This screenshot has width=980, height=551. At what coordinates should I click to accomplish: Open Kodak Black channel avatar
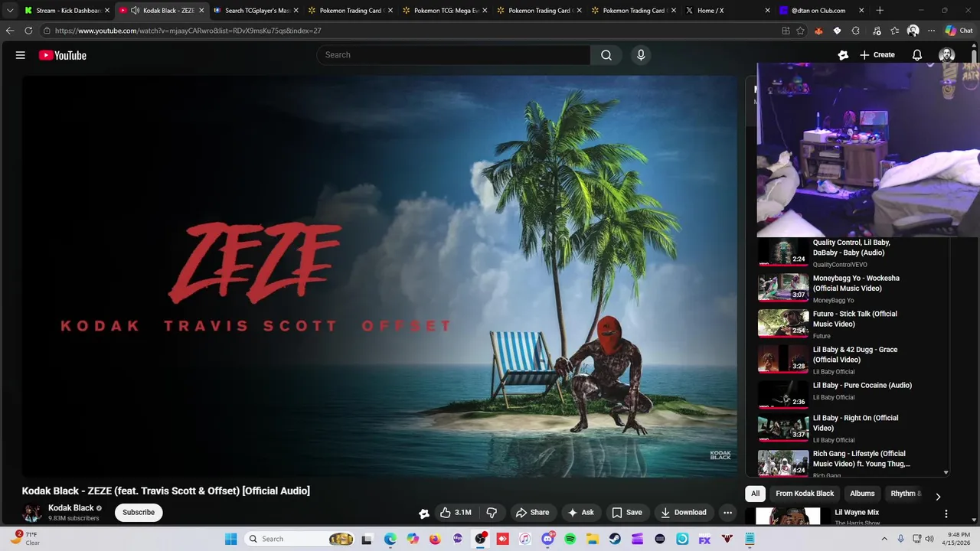tap(32, 513)
